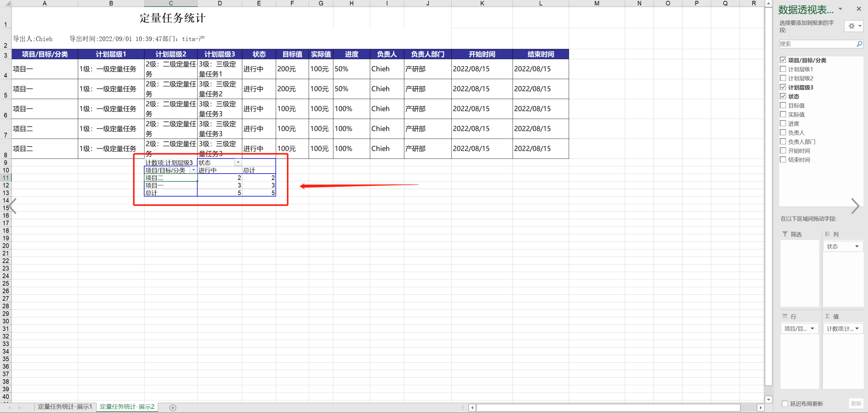Click the horizontal scrollbar thumb

pos(608,408)
